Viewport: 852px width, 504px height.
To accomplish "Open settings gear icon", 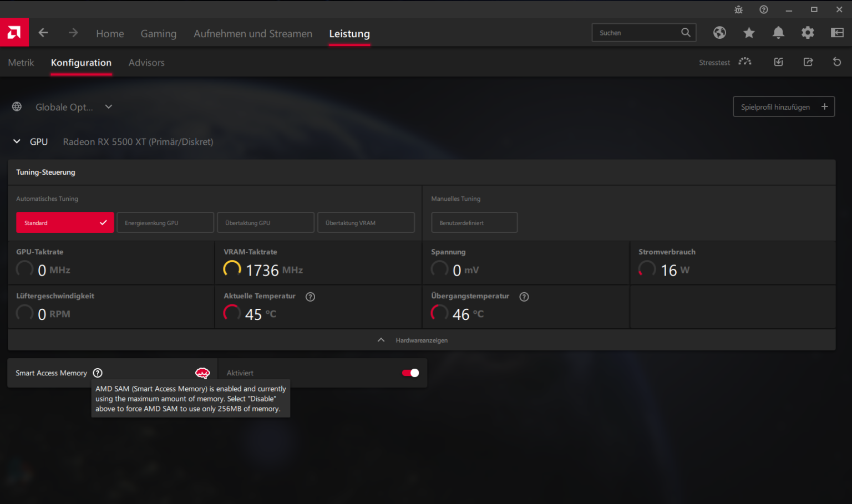I will (808, 33).
